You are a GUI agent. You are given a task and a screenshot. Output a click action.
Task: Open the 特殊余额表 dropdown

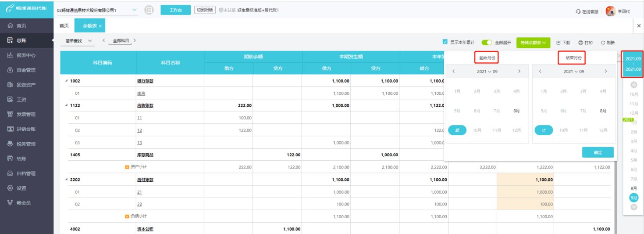pos(533,43)
